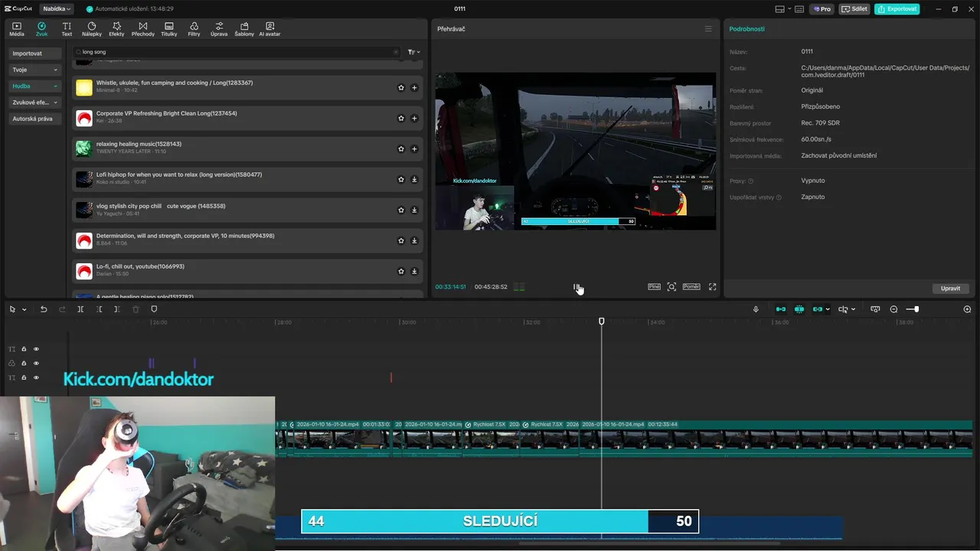
Task: Click the timeline zoom slider
Action: 912,309
